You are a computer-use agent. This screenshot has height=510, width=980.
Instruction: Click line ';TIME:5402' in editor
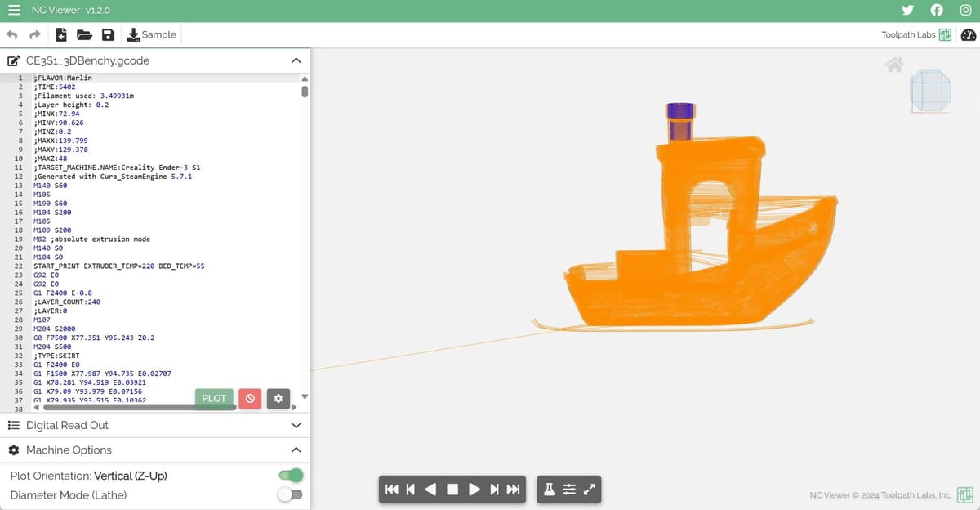point(55,87)
